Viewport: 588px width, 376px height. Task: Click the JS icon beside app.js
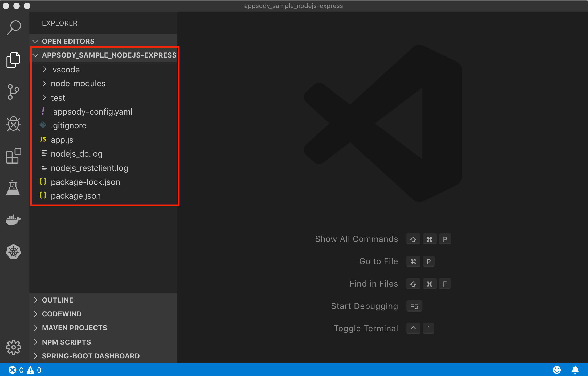43,140
